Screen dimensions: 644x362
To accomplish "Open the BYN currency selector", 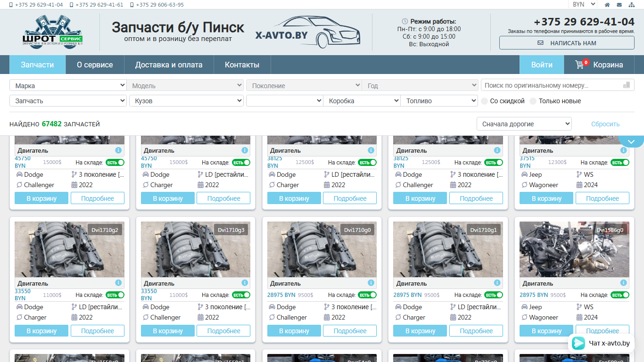I will pos(583,4).
